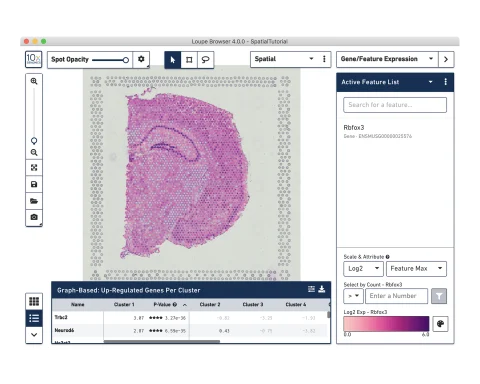
Task: Take a screenshot with camera icon
Action: coord(34,217)
